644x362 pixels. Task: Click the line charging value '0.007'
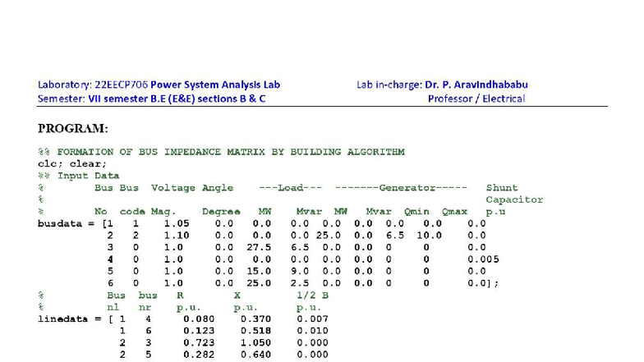pyautogui.click(x=312, y=319)
